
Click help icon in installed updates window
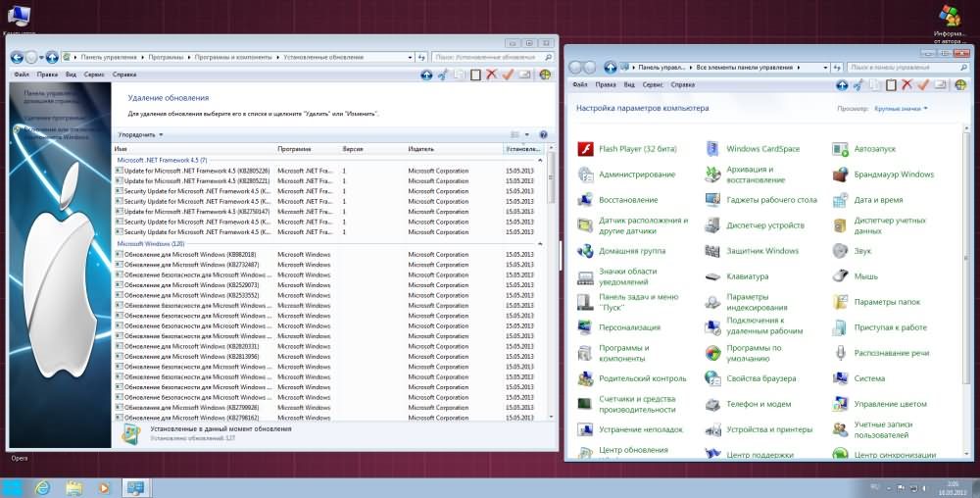(x=542, y=134)
